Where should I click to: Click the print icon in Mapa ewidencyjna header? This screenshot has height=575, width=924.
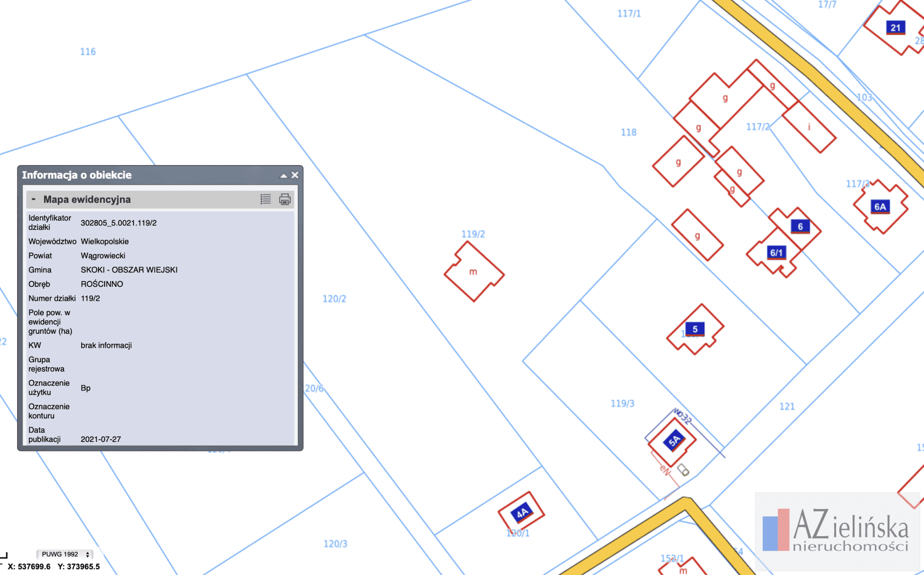point(285,199)
